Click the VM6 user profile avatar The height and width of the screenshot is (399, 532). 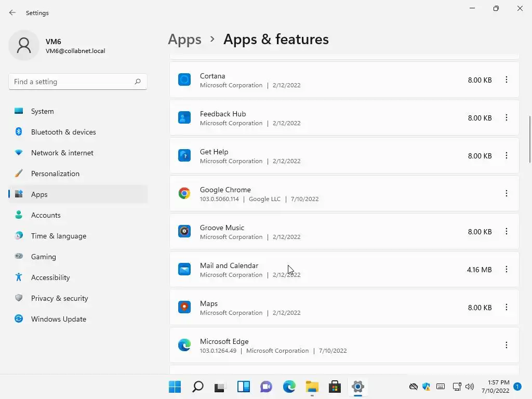[x=24, y=46]
